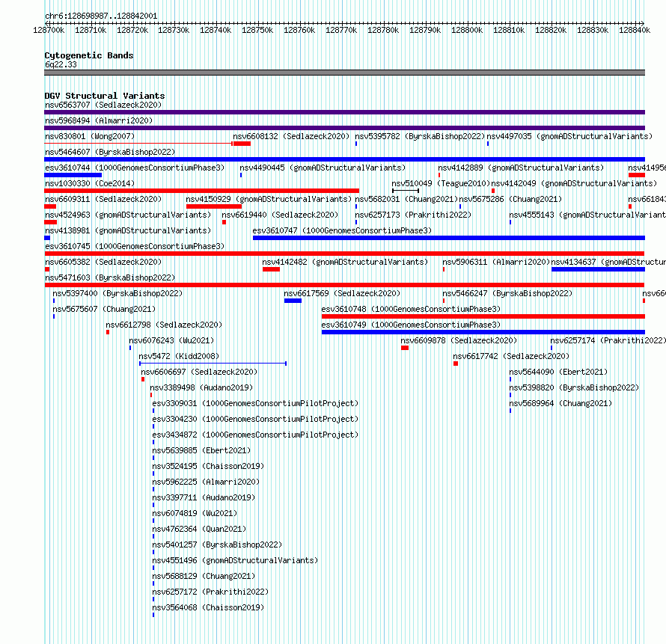Click the red nsv4150929 variant bar

[214, 206]
